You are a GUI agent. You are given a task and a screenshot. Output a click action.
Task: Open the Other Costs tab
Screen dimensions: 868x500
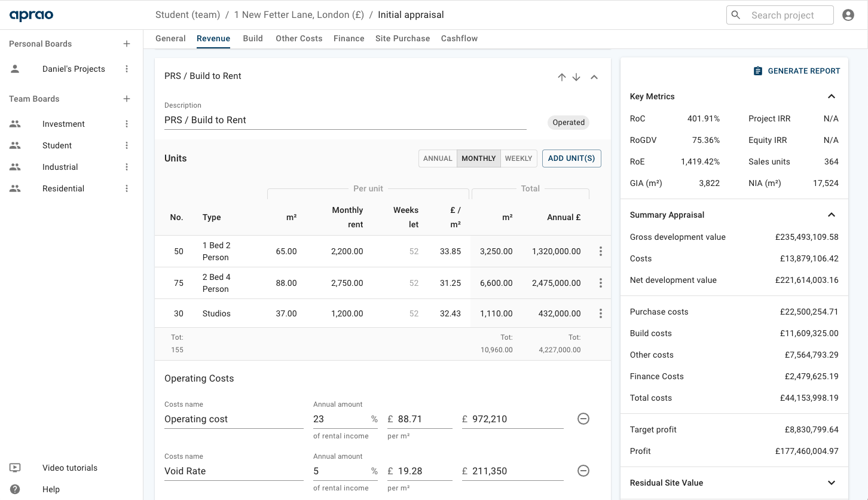pos(299,38)
